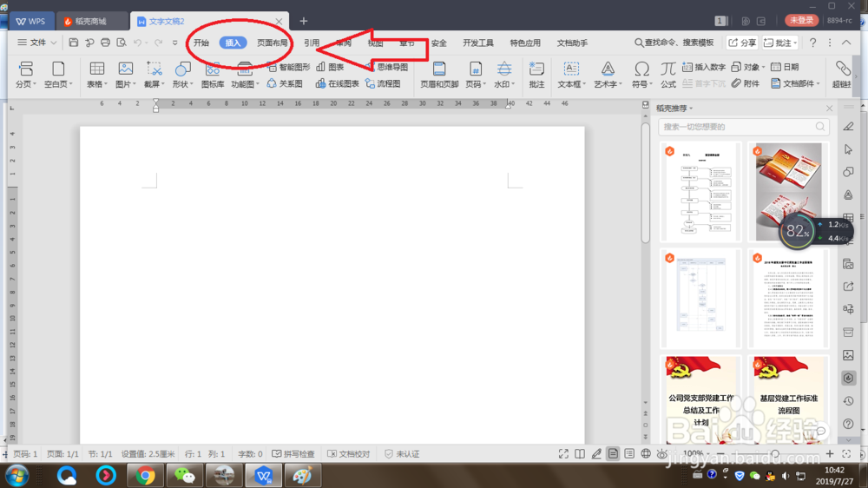
Task: Click the Save icon in quick access toolbar
Action: pyautogui.click(x=73, y=43)
